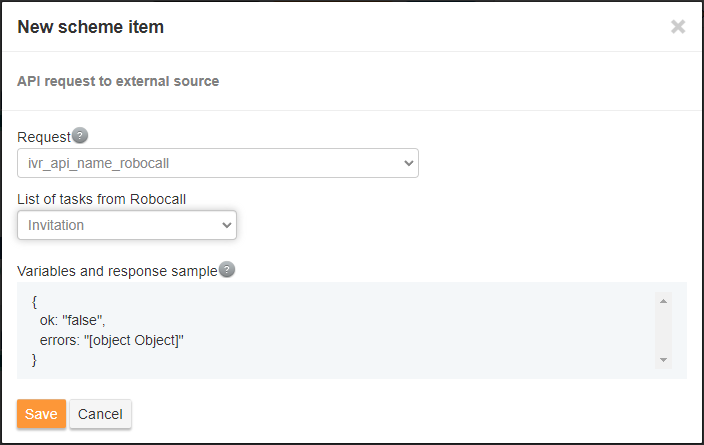Click the closing brace in response sample
704x445 pixels.
click(x=35, y=359)
